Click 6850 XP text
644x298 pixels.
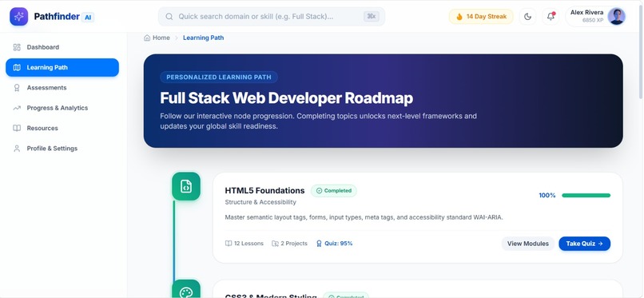(593, 21)
